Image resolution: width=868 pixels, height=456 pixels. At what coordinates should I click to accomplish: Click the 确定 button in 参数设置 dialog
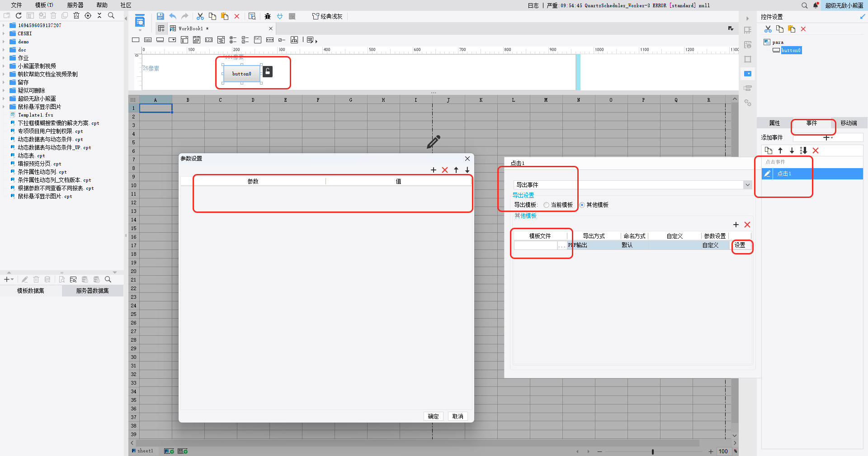pyautogui.click(x=433, y=416)
